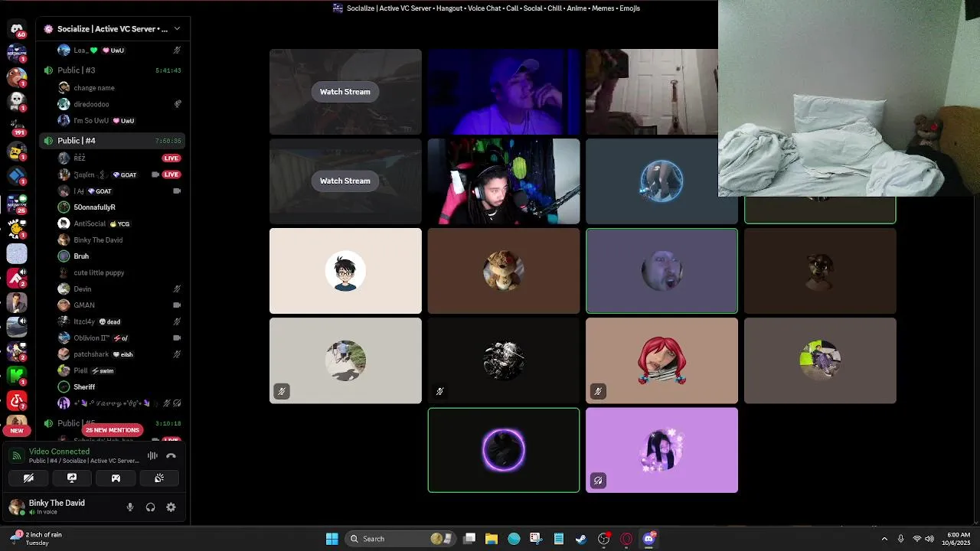
Task: Open the purple-lit cap user video tile
Action: (504, 92)
